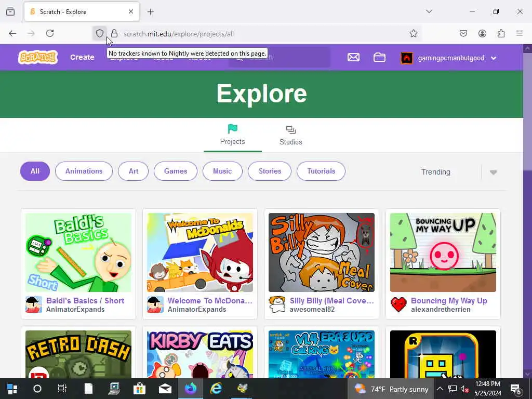Open the Mail app from the taskbar
Viewport: 532px width, 399px height.
tap(165, 389)
